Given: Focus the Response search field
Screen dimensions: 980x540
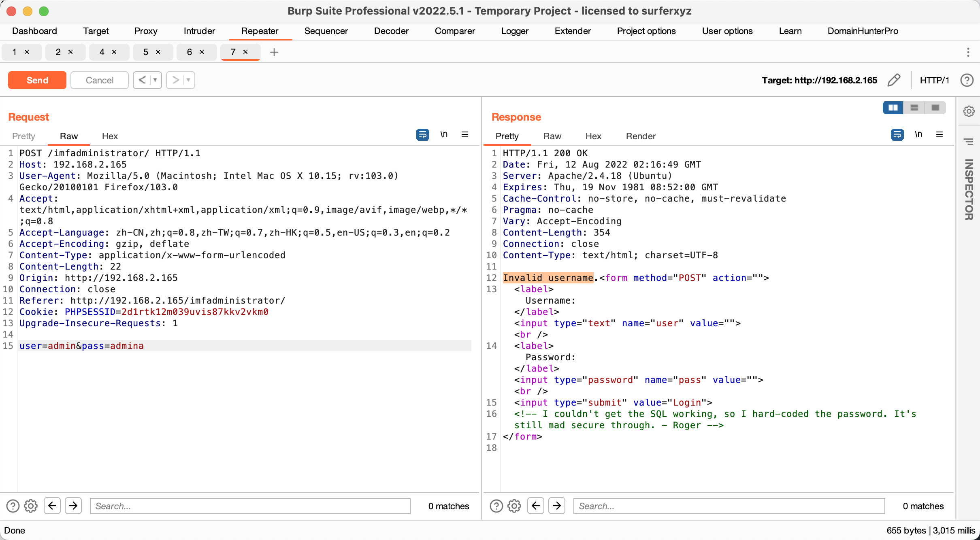Looking at the screenshot, I should (729, 506).
